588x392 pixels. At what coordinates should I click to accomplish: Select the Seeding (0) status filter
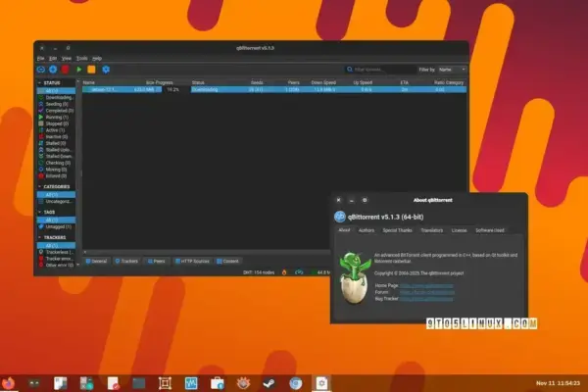pyautogui.click(x=56, y=104)
